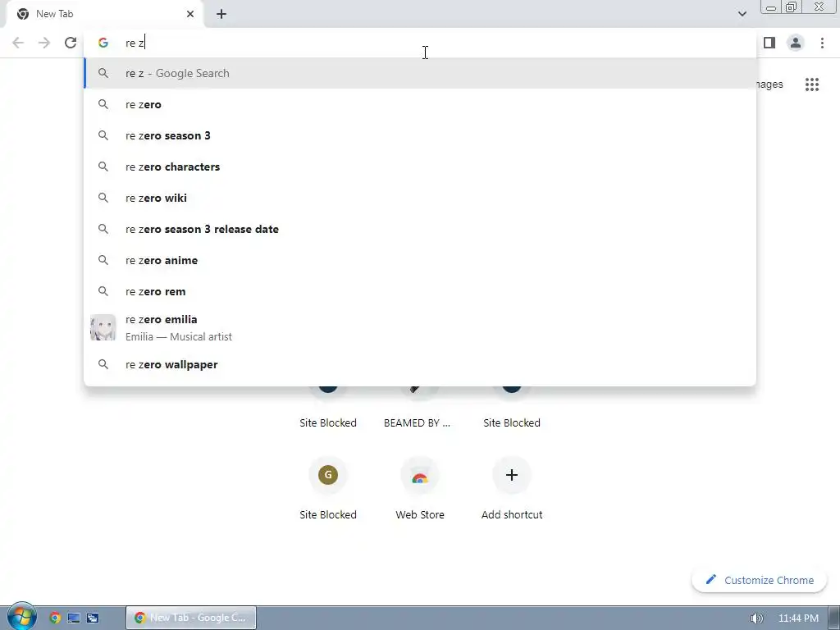Click the browser Back arrow
Viewport: 840px width, 630px height.
pos(18,43)
